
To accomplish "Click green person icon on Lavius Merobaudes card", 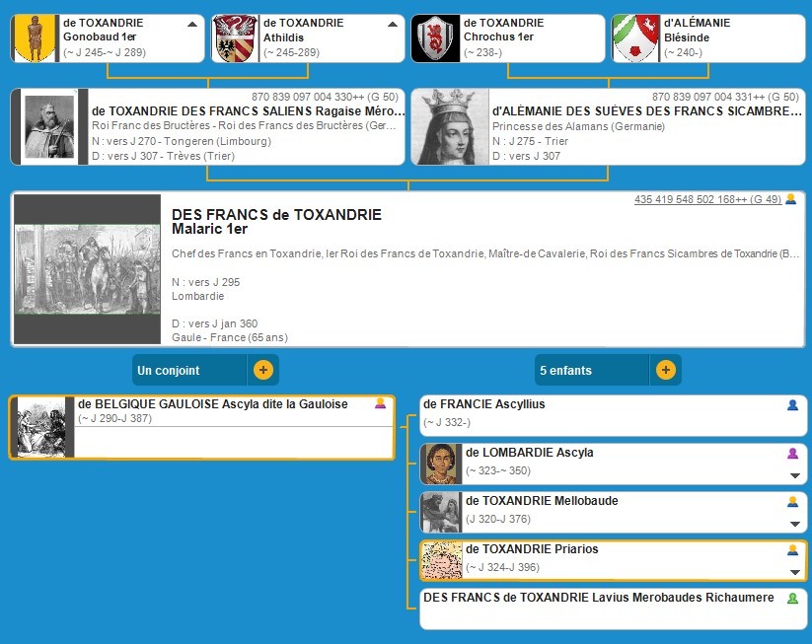I will (x=792, y=598).
